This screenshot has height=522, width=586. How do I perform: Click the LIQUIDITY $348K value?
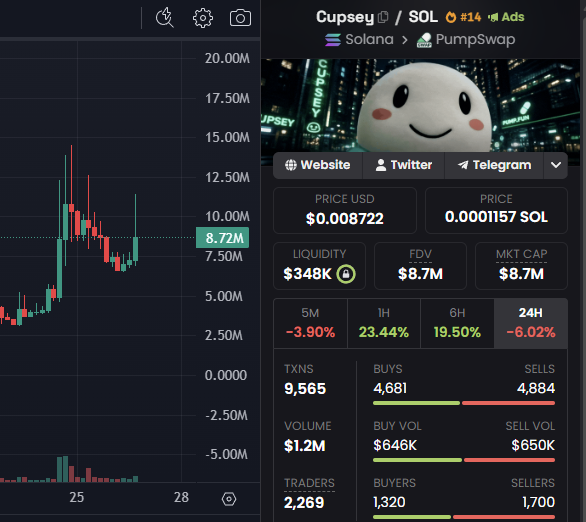(307, 274)
